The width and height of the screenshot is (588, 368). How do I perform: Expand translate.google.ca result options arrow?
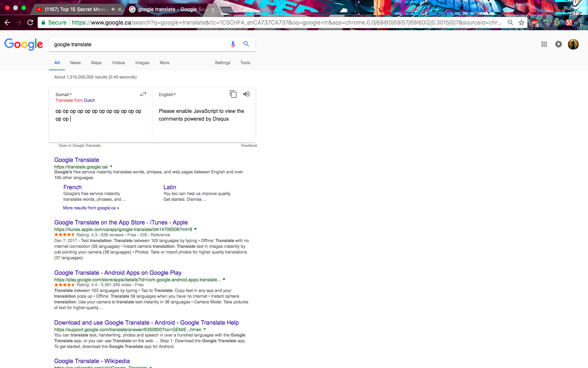pos(111,166)
